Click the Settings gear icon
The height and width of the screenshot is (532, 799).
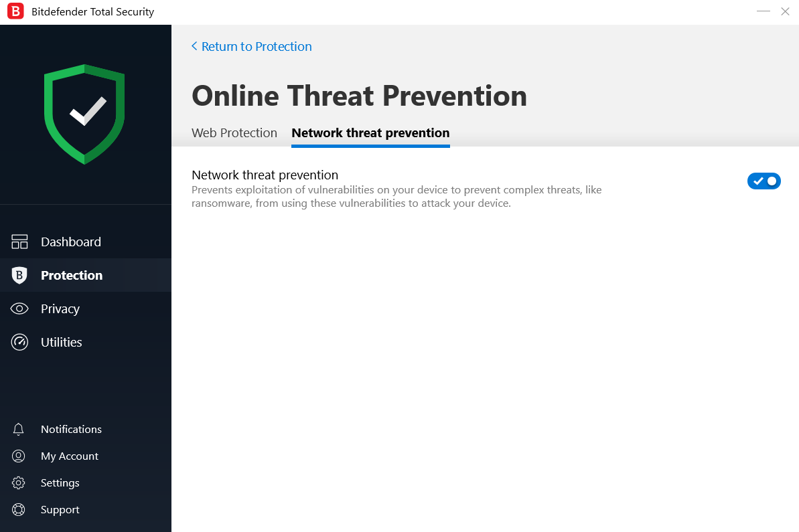(x=18, y=482)
